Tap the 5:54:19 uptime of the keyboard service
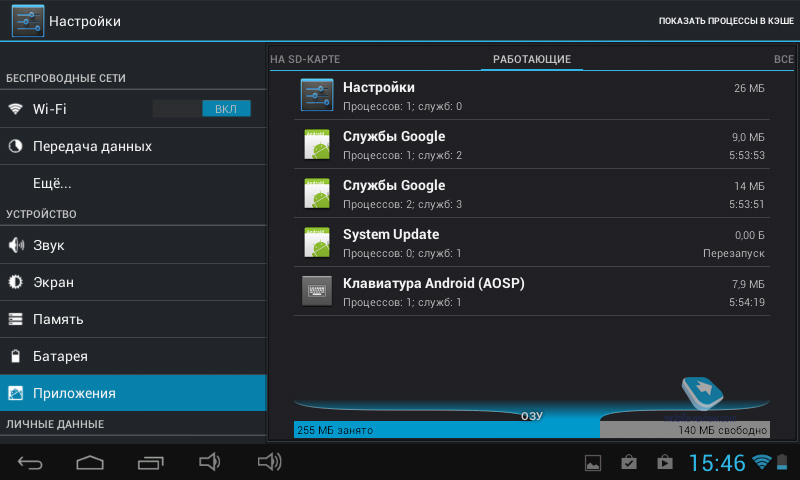 (x=747, y=302)
